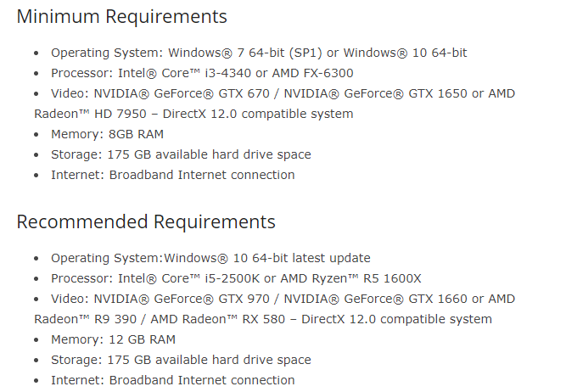Click the recommended Broadband Internet connection line

(x=173, y=380)
